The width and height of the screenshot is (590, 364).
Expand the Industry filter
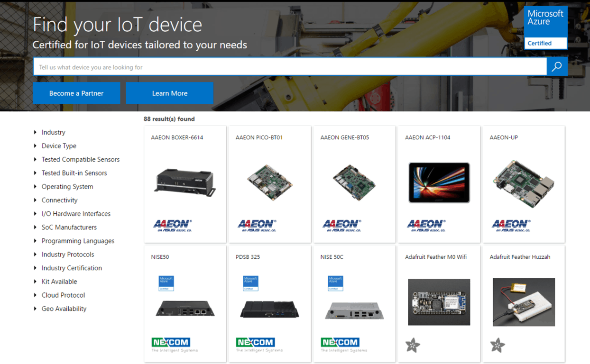[x=53, y=132]
